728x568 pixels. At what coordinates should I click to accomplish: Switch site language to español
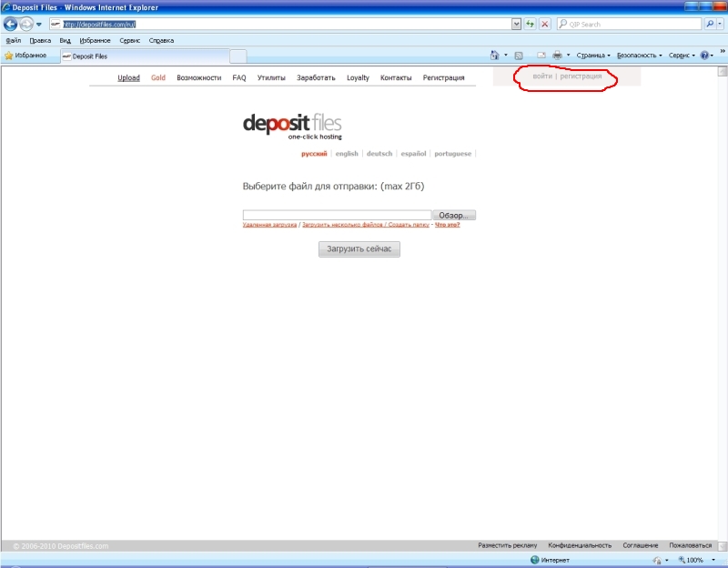pos(413,154)
